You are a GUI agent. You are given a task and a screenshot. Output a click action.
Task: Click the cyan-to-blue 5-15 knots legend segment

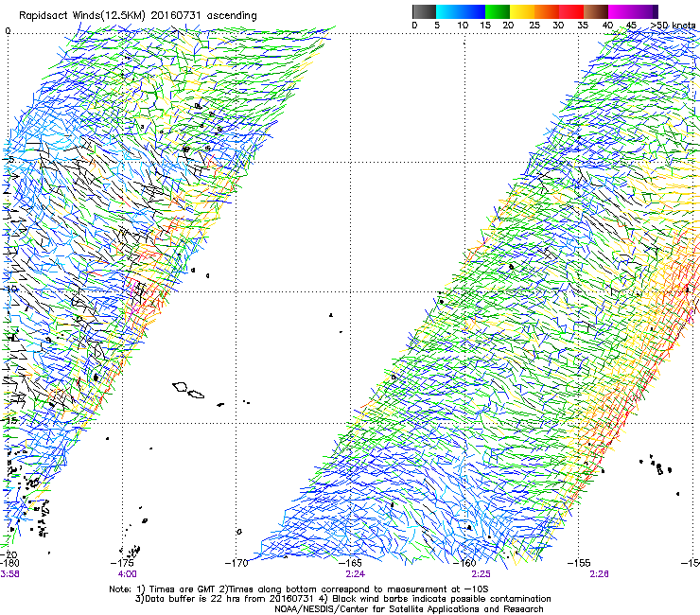461,11
